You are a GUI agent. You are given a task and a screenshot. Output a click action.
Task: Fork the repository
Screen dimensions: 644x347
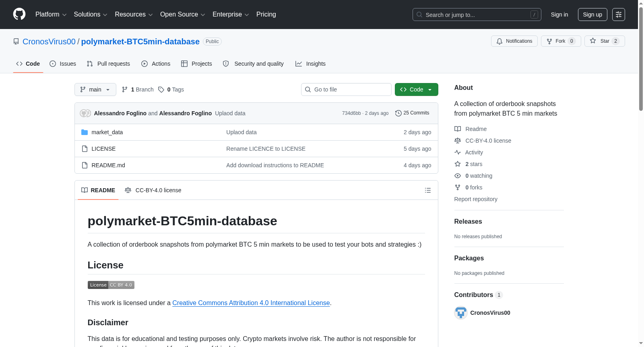[x=561, y=41]
